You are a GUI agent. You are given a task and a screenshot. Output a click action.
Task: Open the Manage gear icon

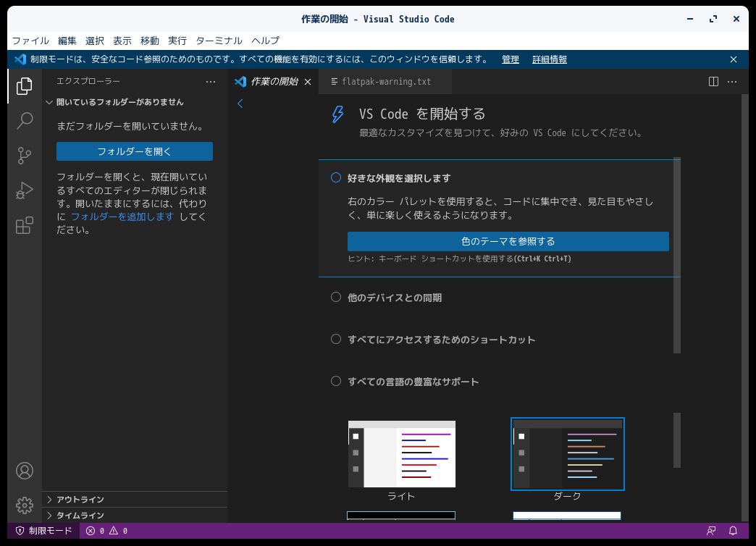(25, 505)
